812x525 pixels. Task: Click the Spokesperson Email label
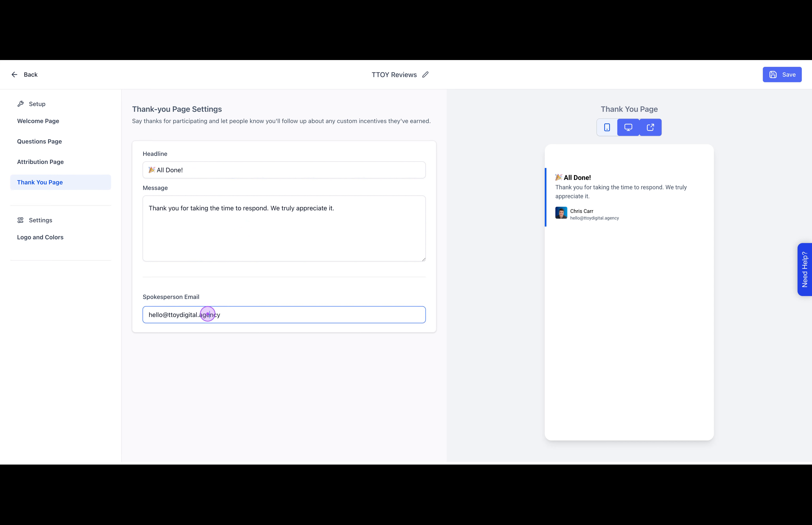171,297
